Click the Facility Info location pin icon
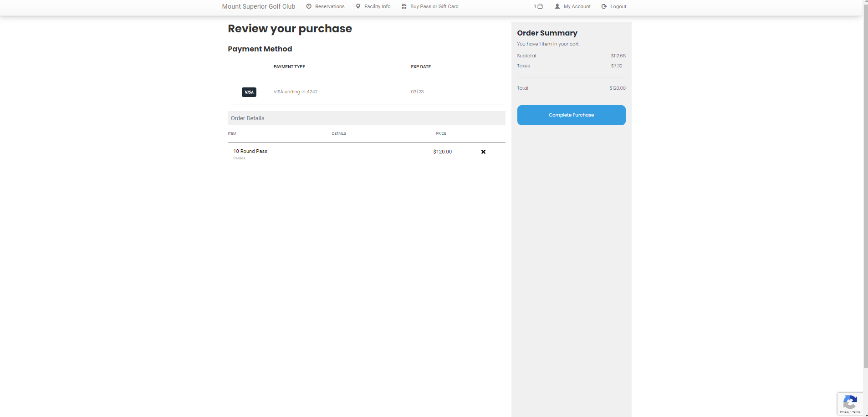The height and width of the screenshot is (417, 868). [358, 6]
